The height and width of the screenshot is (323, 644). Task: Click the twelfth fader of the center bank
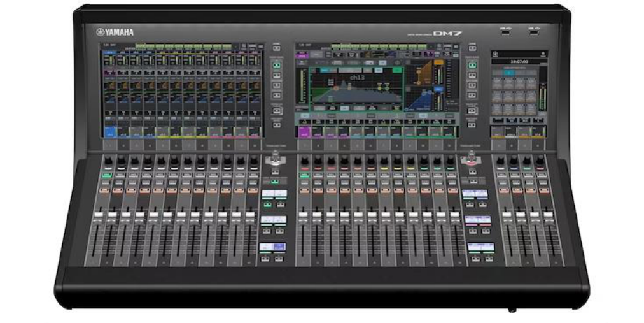[455, 216]
